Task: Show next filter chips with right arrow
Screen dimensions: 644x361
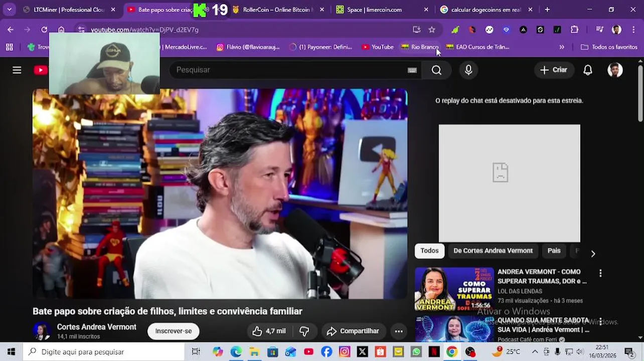Action: (593, 254)
